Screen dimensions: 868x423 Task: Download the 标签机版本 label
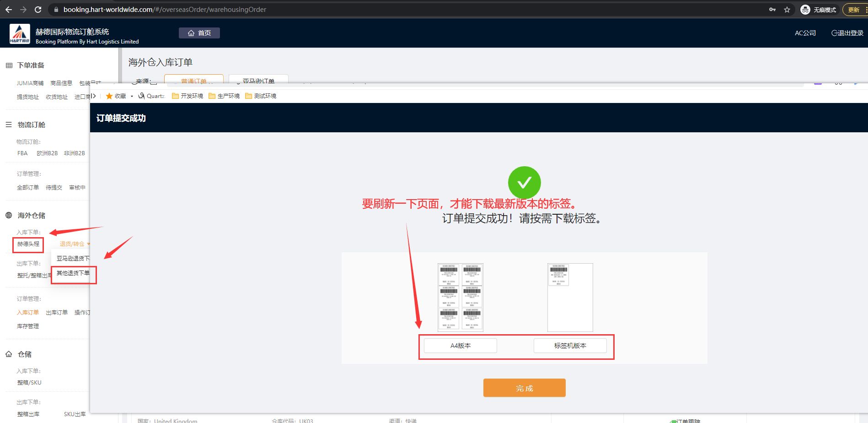[x=570, y=346]
